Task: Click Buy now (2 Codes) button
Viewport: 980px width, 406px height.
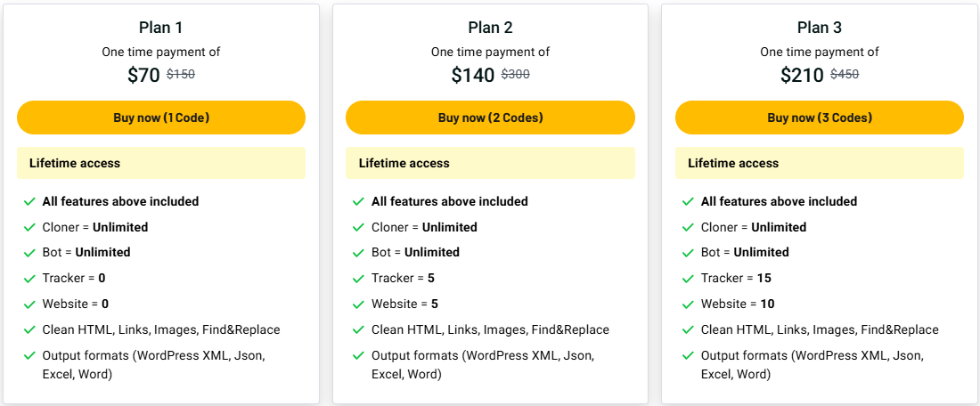Action: point(490,118)
